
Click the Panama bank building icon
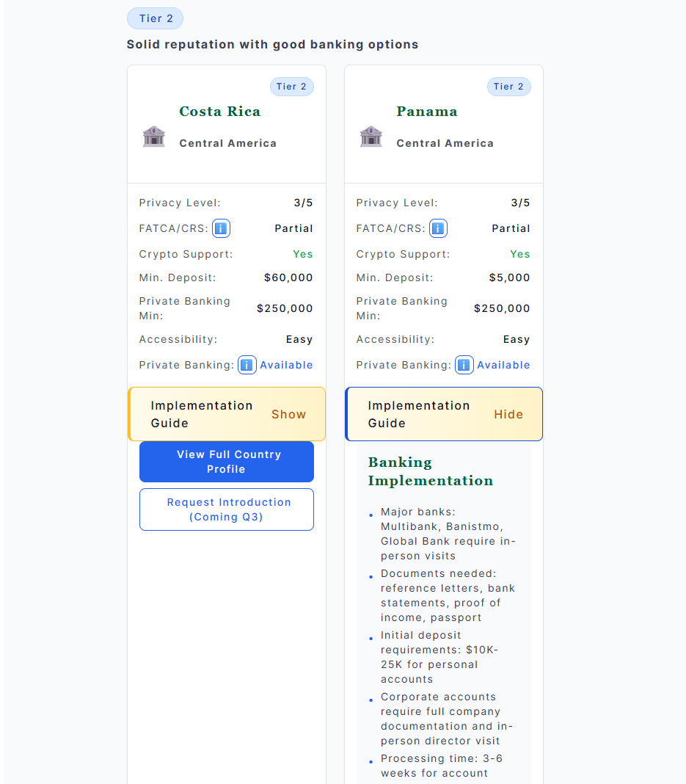click(371, 136)
